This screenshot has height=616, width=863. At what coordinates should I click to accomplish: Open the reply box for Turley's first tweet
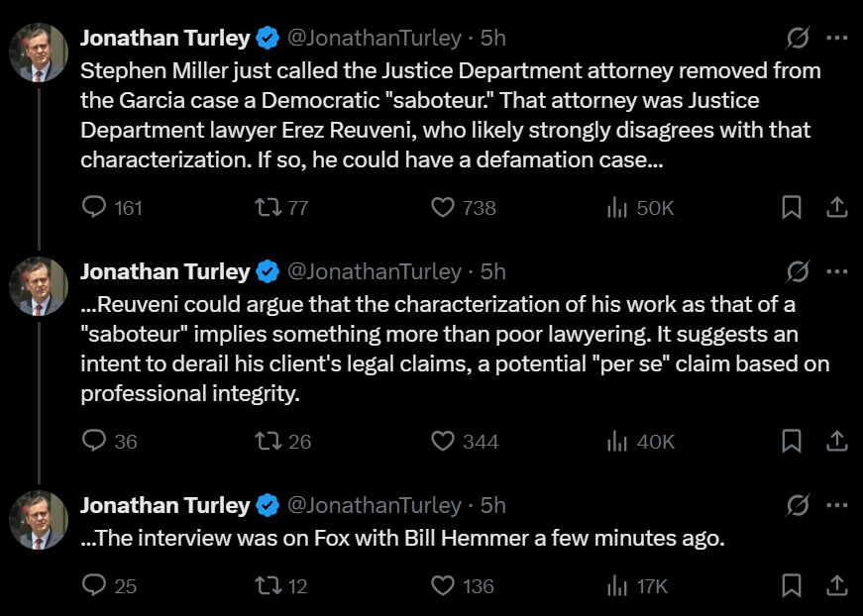[94, 208]
